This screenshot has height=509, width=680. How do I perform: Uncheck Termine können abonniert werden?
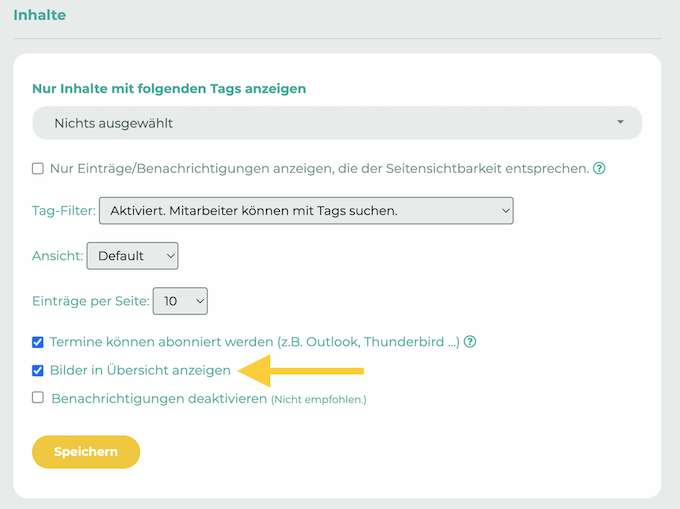38,342
